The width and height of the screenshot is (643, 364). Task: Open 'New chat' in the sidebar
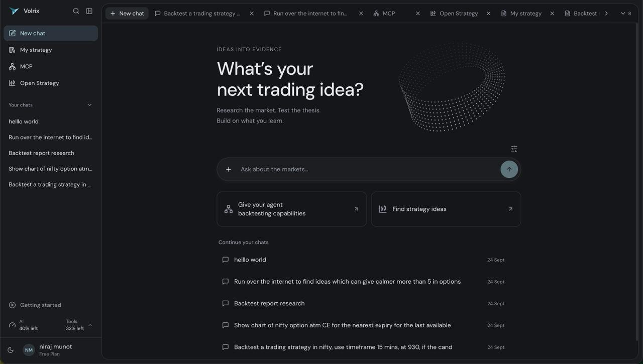point(51,33)
